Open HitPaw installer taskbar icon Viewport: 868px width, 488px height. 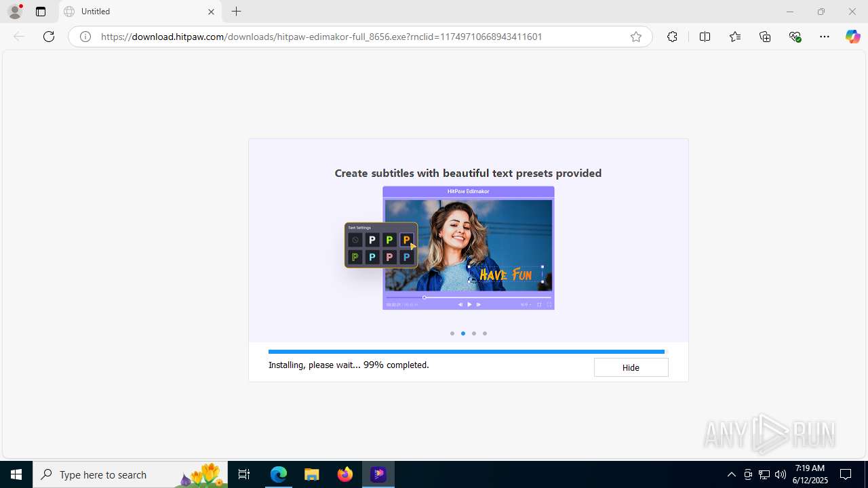[378, 474]
